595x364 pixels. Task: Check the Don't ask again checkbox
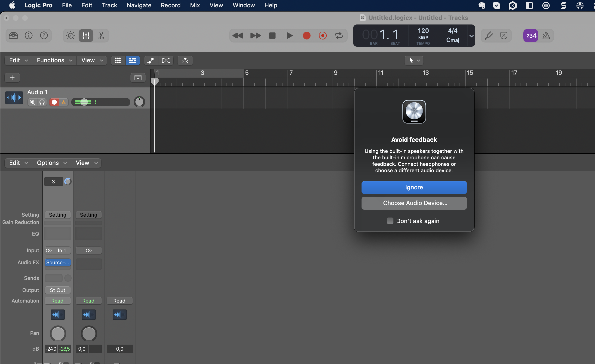[390, 221]
